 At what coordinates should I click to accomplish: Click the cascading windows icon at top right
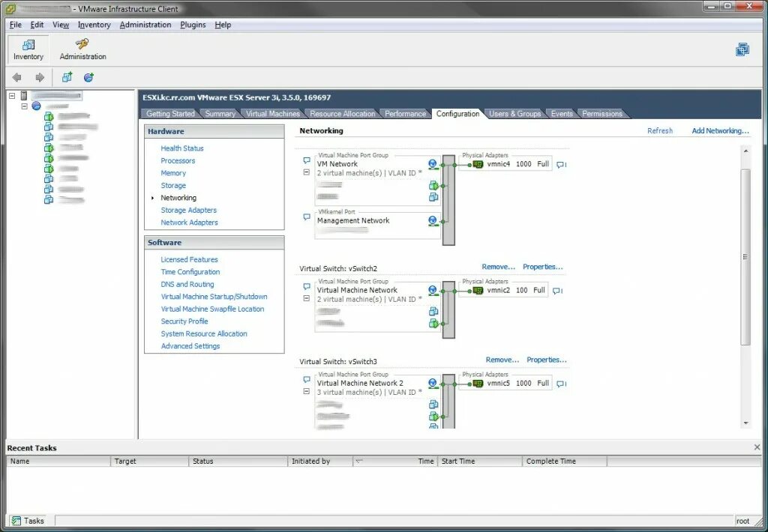pyautogui.click(x=742, y=49)
